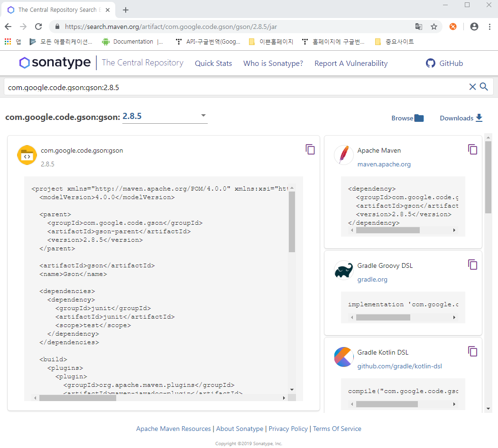Open the 중요사이트 bookmark folder
This screenshot has width=498, height=448.
tap(395, 42)
